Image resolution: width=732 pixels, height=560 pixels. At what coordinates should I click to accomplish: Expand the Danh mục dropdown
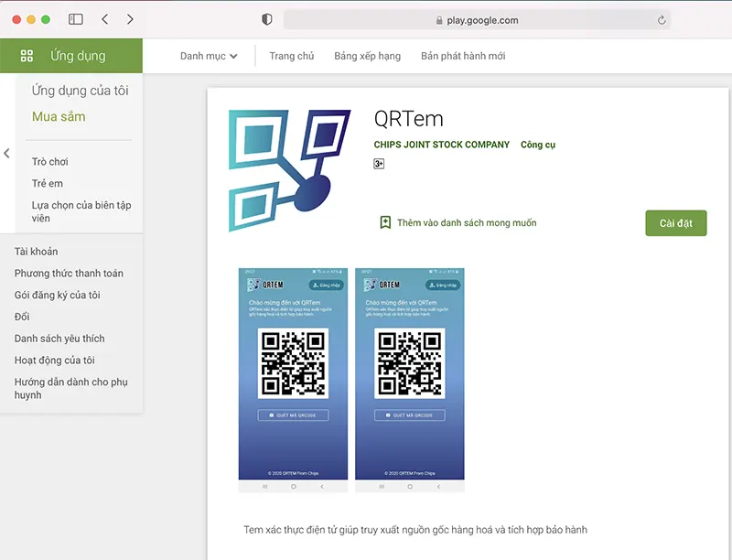(209, 56)
